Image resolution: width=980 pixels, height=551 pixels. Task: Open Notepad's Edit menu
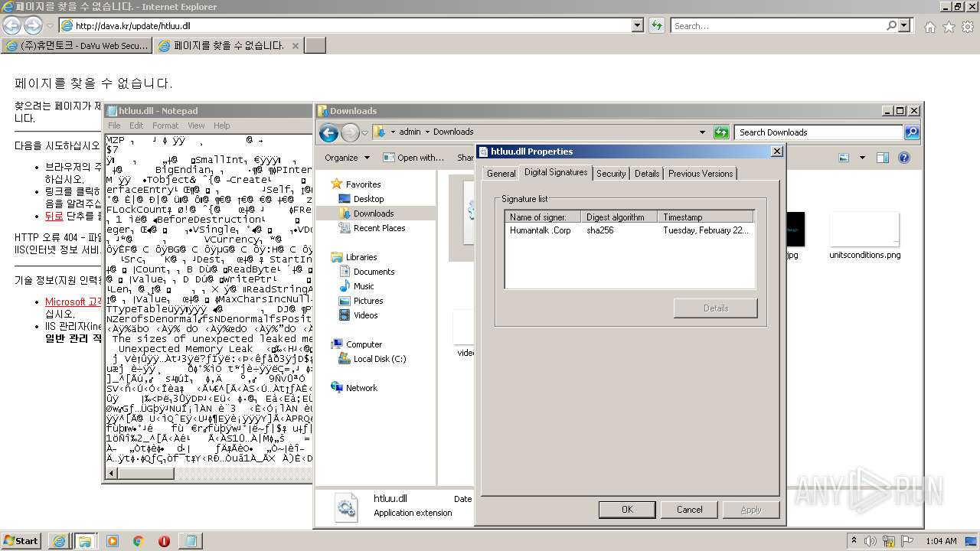click(x=136, y=126)
